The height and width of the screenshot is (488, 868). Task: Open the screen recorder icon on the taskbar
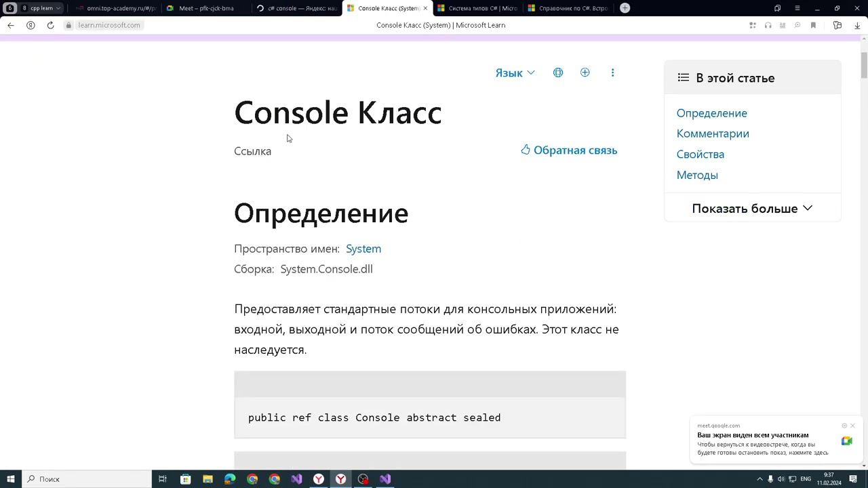363,479
